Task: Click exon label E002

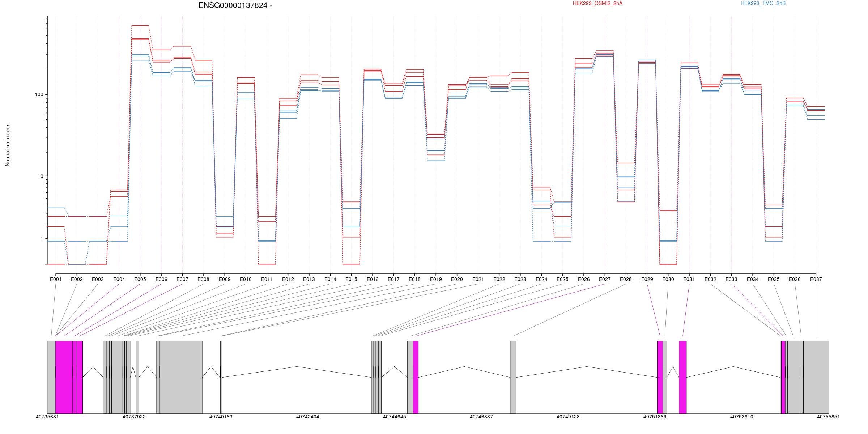Action: click(x=77, y=279)
